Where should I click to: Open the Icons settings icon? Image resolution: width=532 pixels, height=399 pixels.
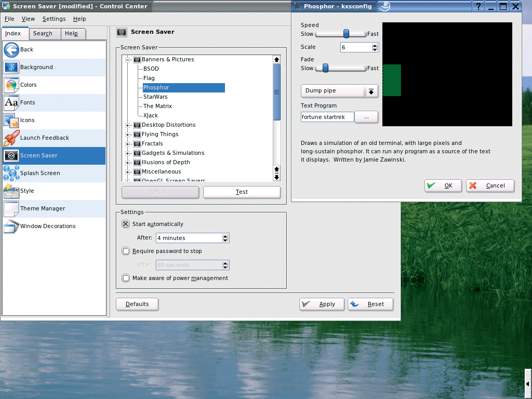point(11,120)
